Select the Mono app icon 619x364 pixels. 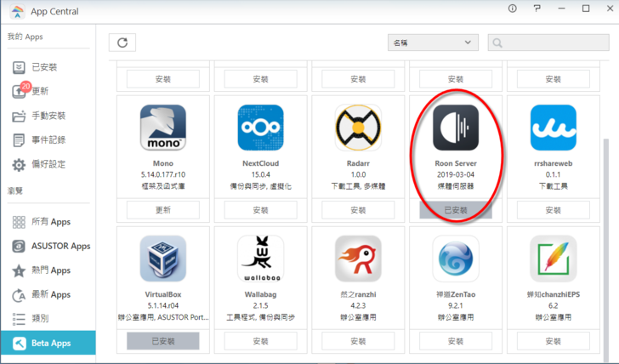click(x=162, y=127)
